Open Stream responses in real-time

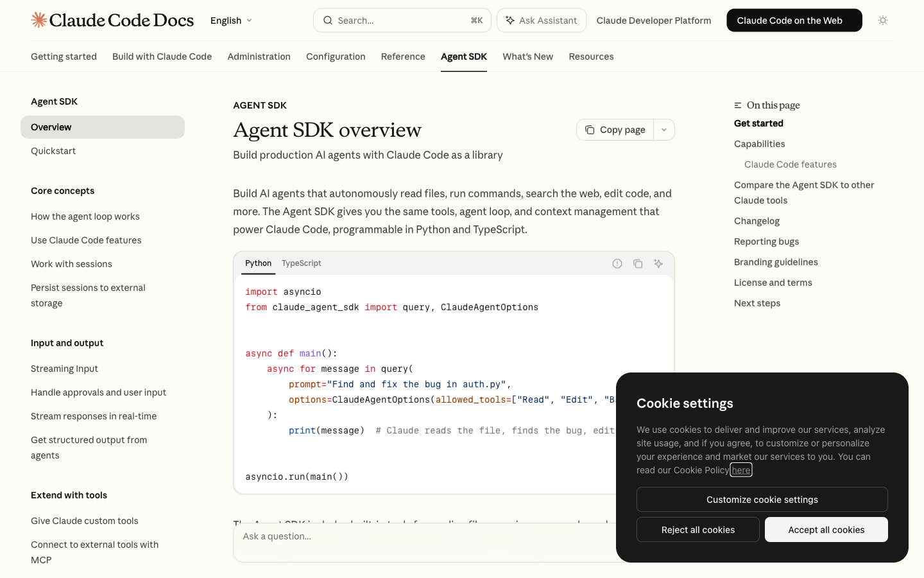click(94, 416)
